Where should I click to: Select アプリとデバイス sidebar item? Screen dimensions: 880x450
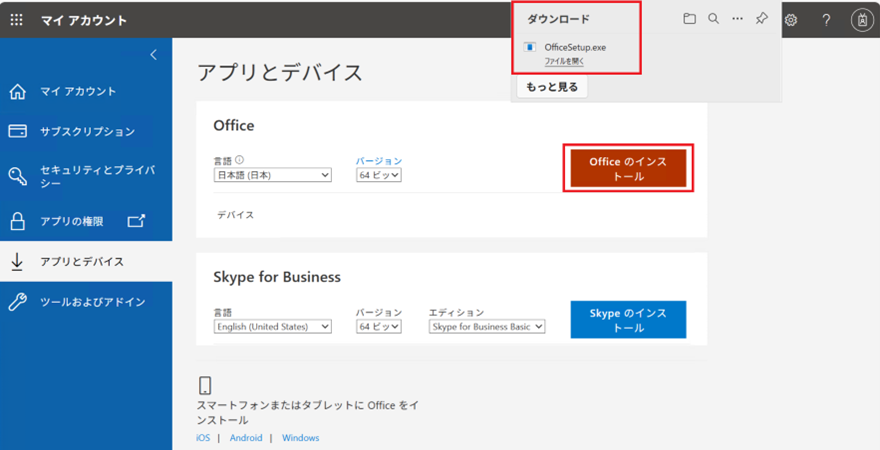tap(86, 261)
